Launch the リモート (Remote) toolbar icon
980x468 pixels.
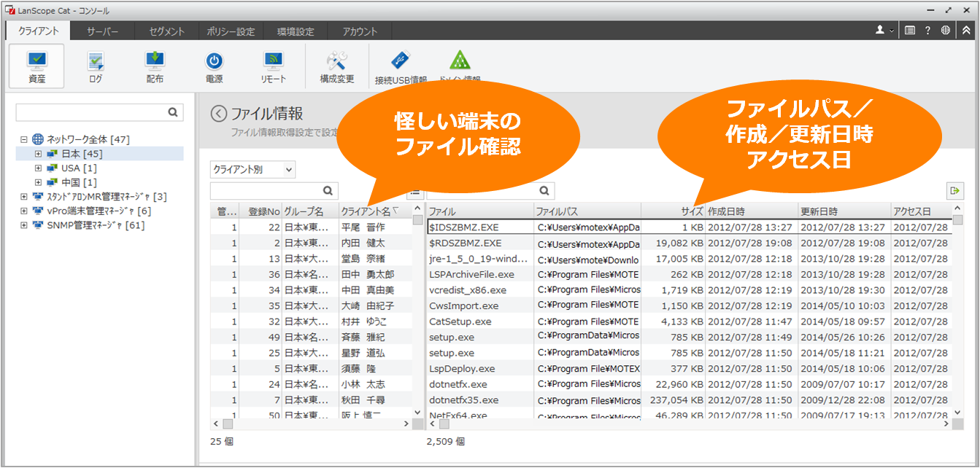click(273, 66)
